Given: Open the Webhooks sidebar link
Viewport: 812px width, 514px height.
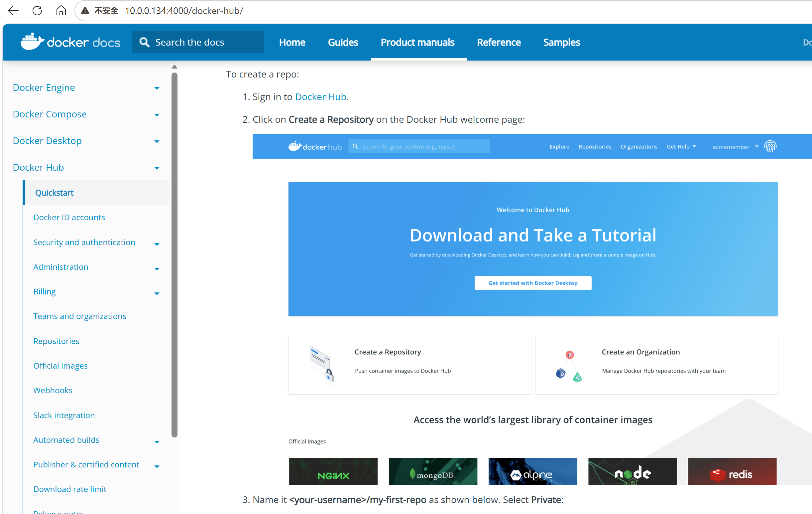Looking at the screenshot, I should [x=53, y=391].
